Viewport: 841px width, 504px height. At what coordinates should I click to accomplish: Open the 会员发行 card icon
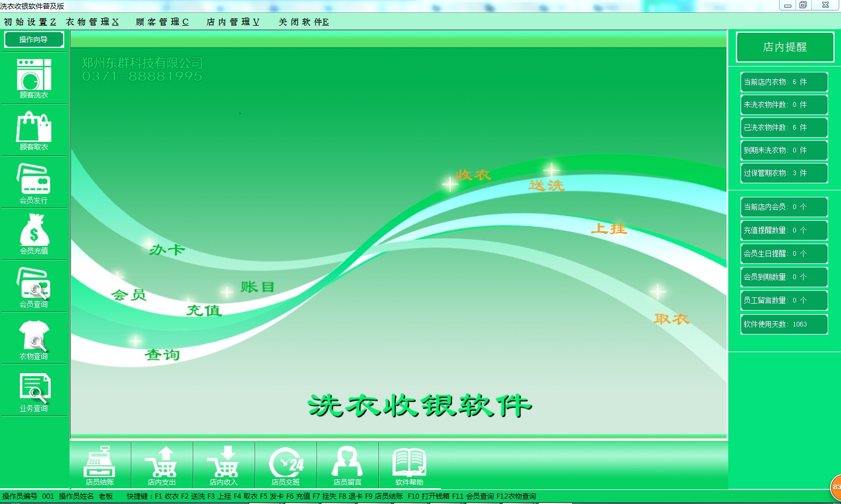pyautogui.click(x=34, y=182)
